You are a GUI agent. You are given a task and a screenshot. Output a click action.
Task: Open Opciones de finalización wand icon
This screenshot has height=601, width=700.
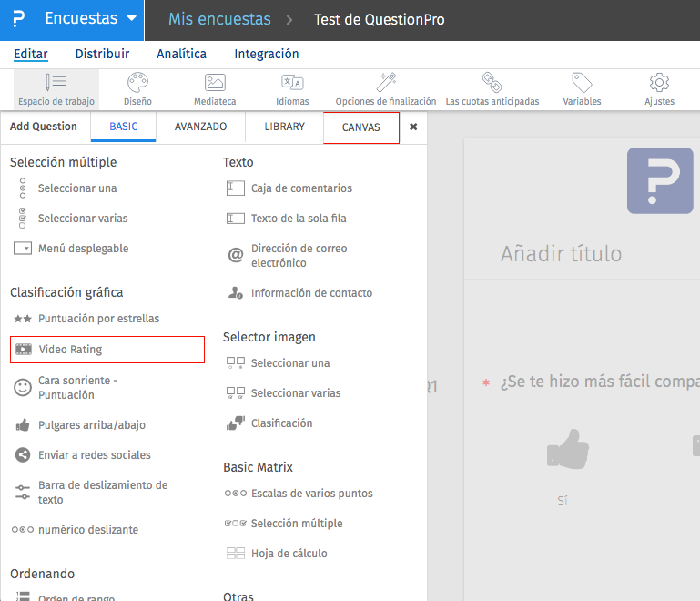point(386,83)
